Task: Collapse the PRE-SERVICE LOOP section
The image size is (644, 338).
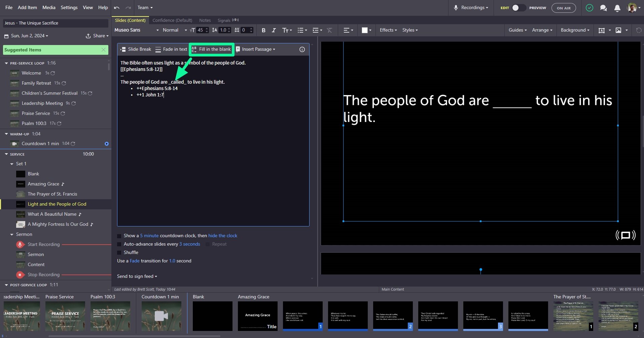Action: [6, 63]
